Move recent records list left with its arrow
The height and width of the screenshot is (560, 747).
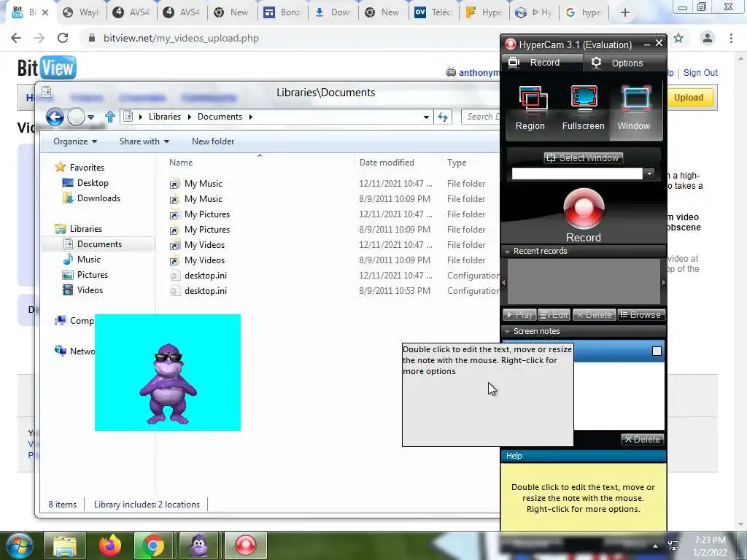(x=504, y=282)
